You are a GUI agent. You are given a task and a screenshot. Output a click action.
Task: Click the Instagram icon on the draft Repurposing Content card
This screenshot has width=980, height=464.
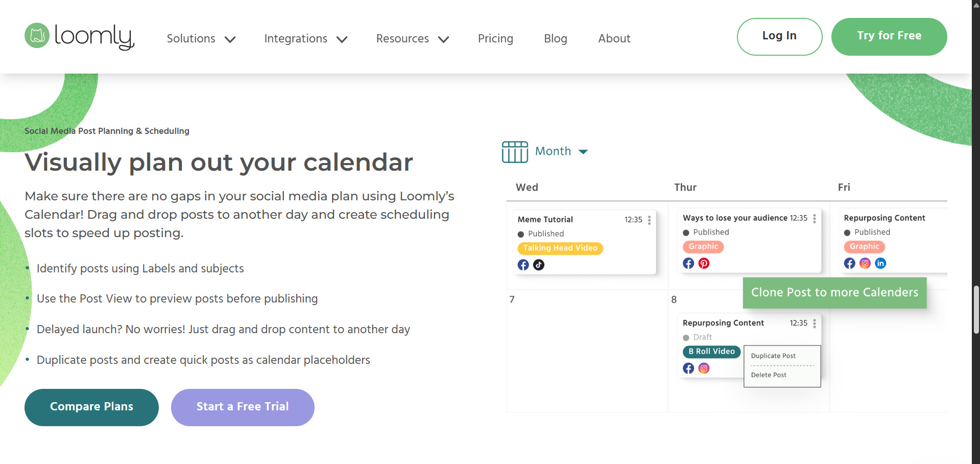(704, 368)
